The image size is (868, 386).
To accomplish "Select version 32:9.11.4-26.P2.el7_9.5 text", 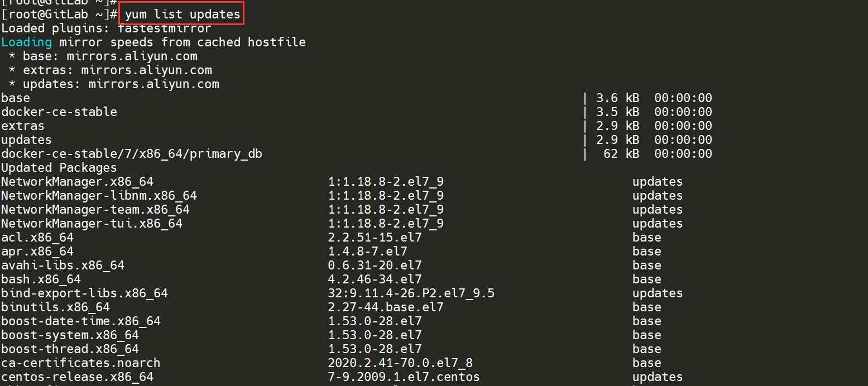I will point(411,293).
